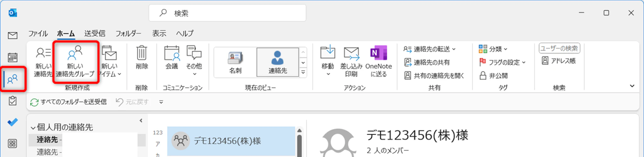Click the 削除 trash icon

tap(142, 57)
